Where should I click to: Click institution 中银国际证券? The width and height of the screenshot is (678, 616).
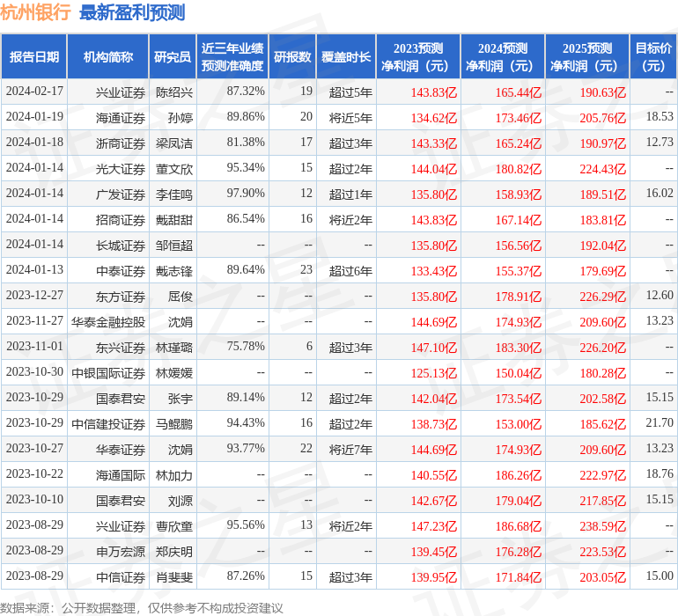click(108, 372)
